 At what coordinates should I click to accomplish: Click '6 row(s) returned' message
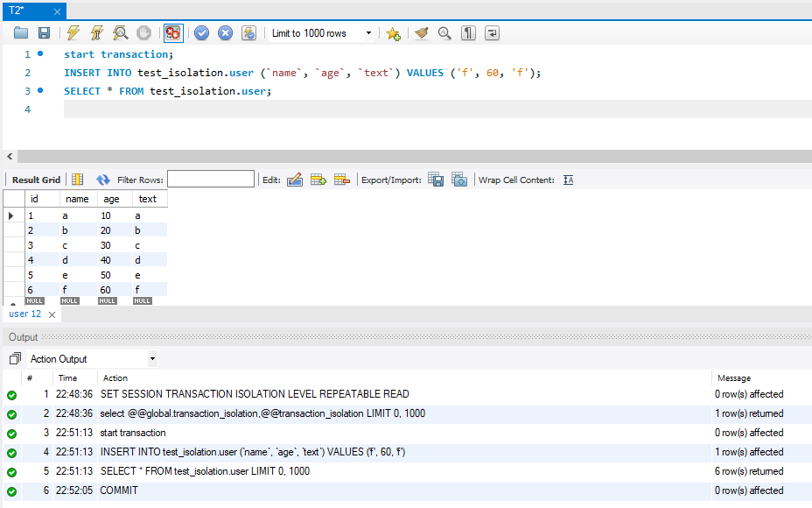point(749,471)
